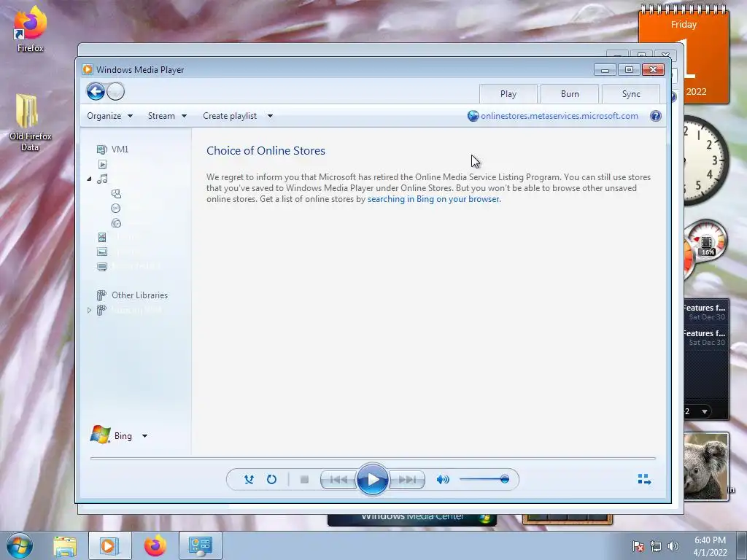Open the Videos filmstrip icon in the sidebar

(102, 237)
